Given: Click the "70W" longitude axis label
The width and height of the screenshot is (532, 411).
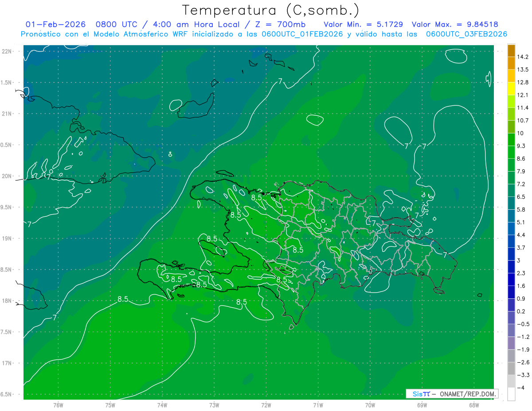Looking at the screenshot, I should (370, 405).
